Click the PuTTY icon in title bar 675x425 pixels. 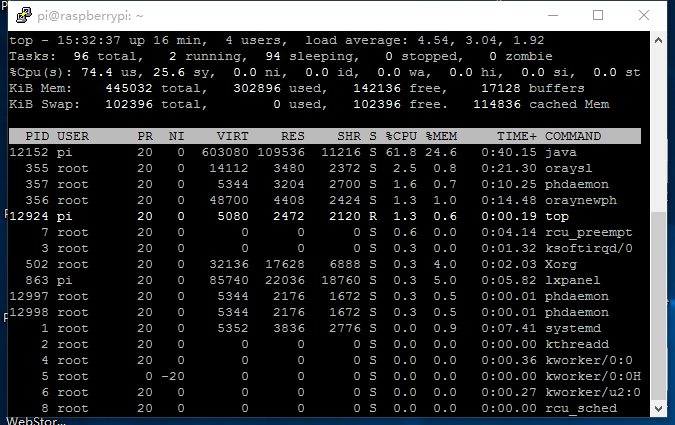pyautogui.click(x=24, y=16)
